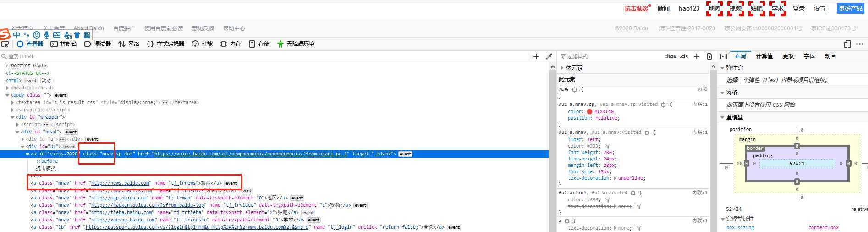Open the DevTools more options menu

point(859,44)
